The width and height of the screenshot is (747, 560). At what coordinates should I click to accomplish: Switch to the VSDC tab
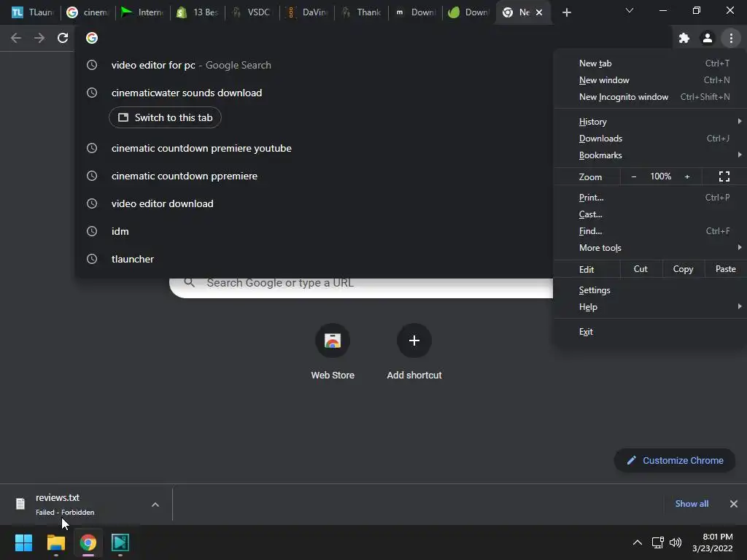point(252,12)
